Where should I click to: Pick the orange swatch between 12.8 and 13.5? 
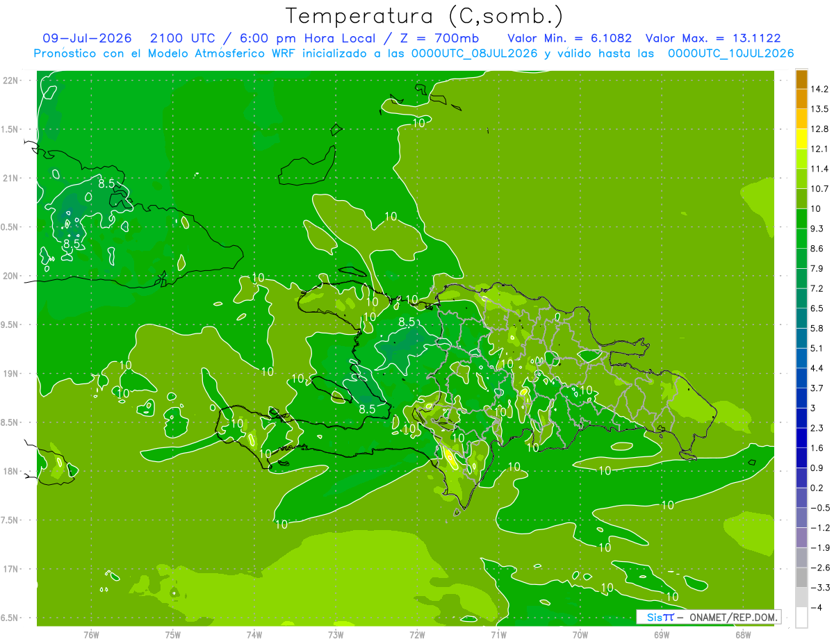[x=801, y=119]
